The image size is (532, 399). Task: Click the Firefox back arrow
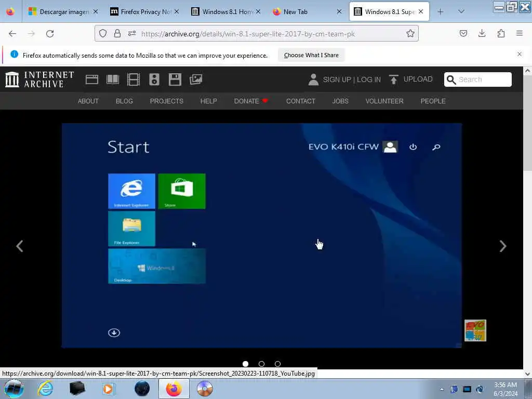(12, 34)
